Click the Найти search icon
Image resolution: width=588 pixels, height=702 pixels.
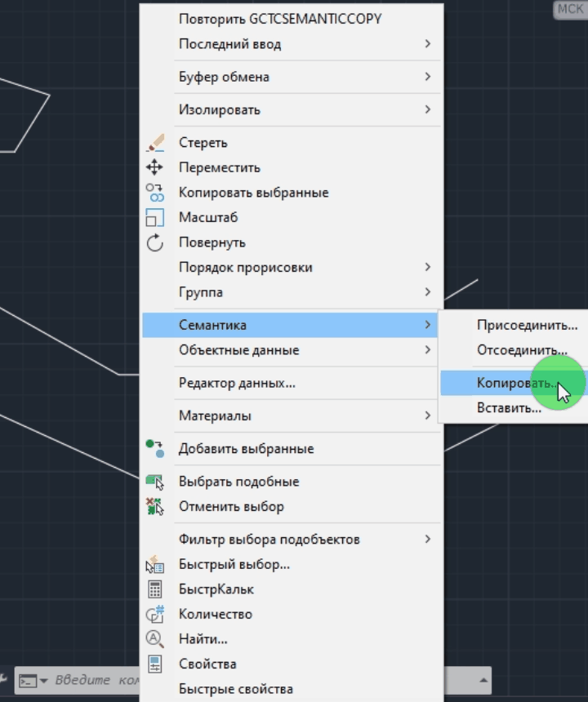click(155, 639)
